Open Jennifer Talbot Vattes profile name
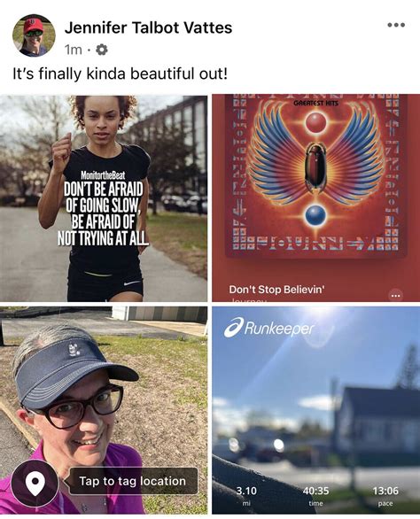The image size is (420, 519). [x=148, y=27]
